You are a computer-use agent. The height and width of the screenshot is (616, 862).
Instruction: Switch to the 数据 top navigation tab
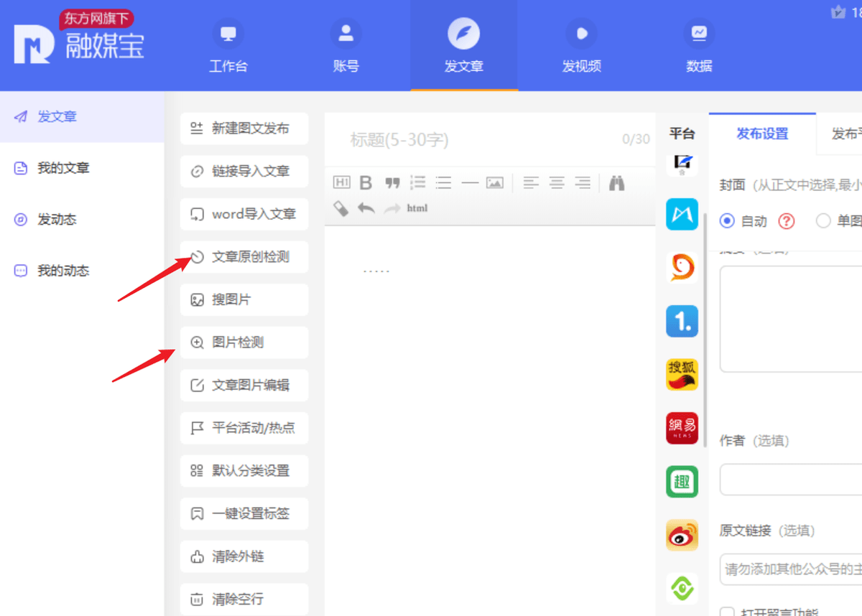coord(699,45)
